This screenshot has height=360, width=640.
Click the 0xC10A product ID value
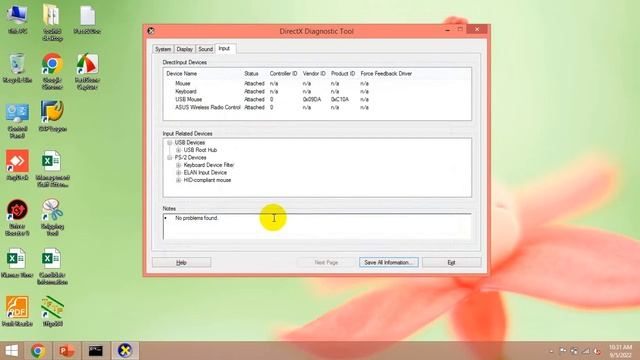point(340,99)
